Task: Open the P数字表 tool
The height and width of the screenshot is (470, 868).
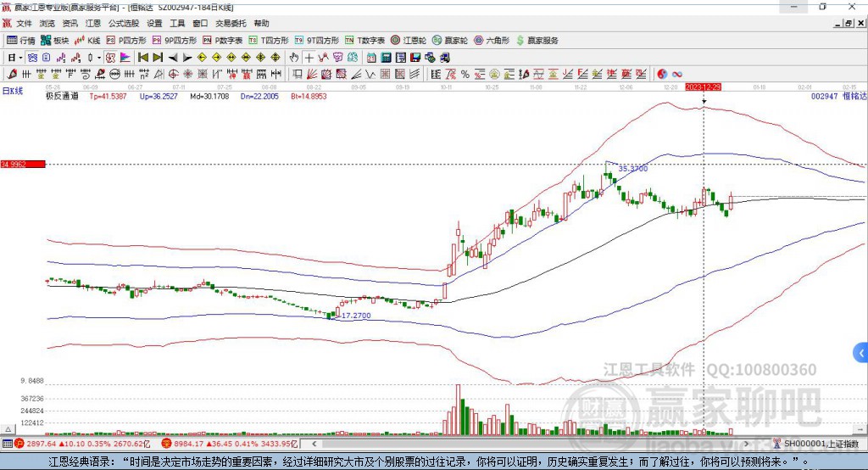Action: (x=223, y=41)
